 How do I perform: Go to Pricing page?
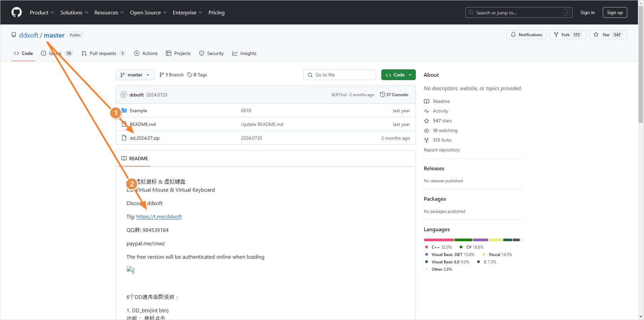216,12
